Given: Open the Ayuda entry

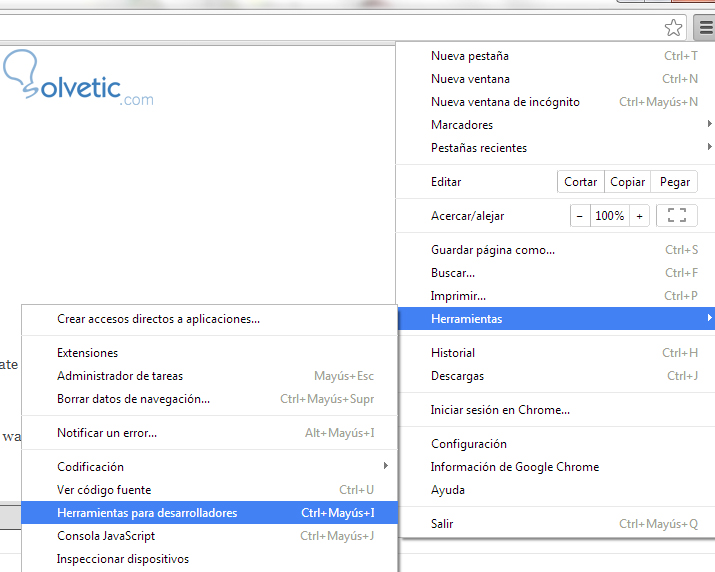Looking at the screenshot, I should tap(556, 490).
